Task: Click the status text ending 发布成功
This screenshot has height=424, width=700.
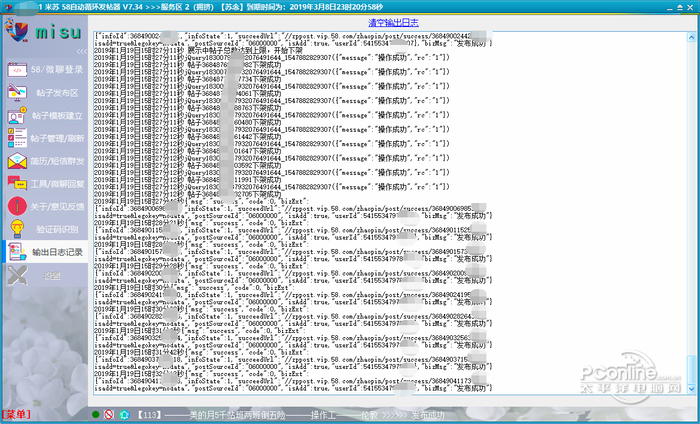Action: point(290,415)
